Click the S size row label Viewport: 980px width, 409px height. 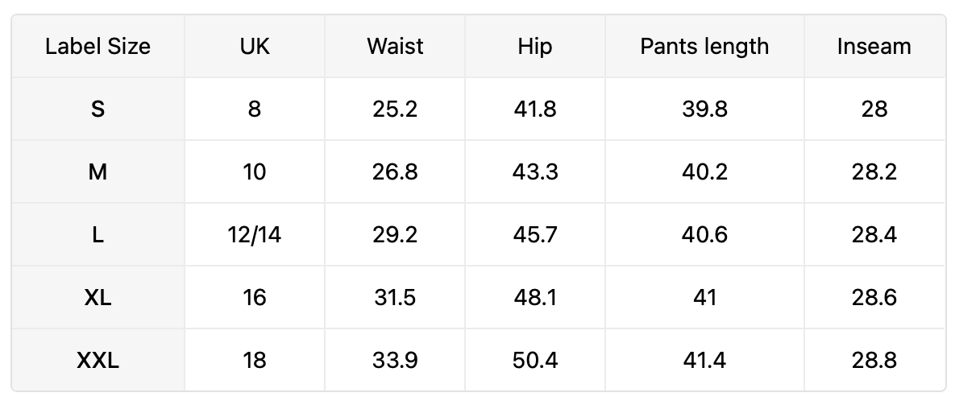98,109
